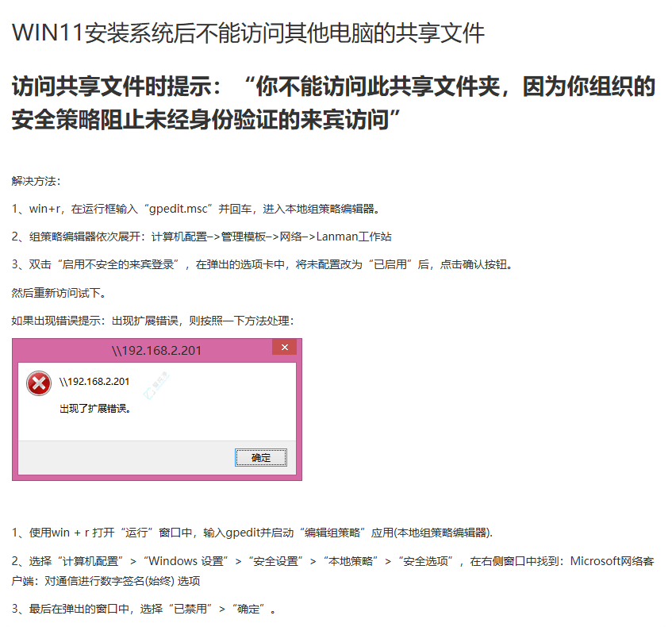Click the 出现了扩展错误 message in dialog
Image resolution: width=672 pixels, height=627 pixels.
tap(95, 408)
